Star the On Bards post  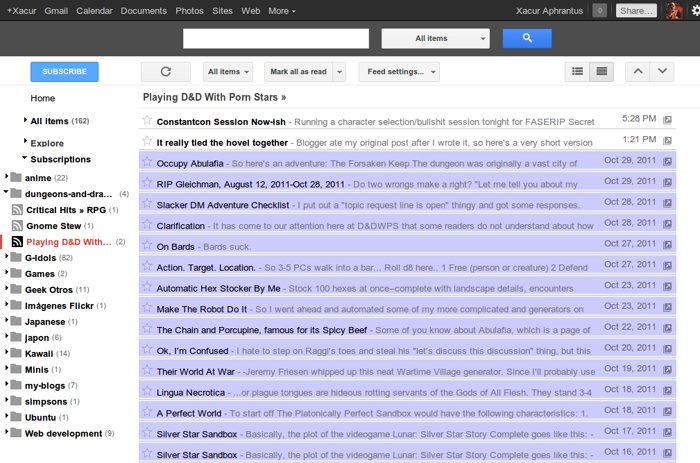(147, 245)
